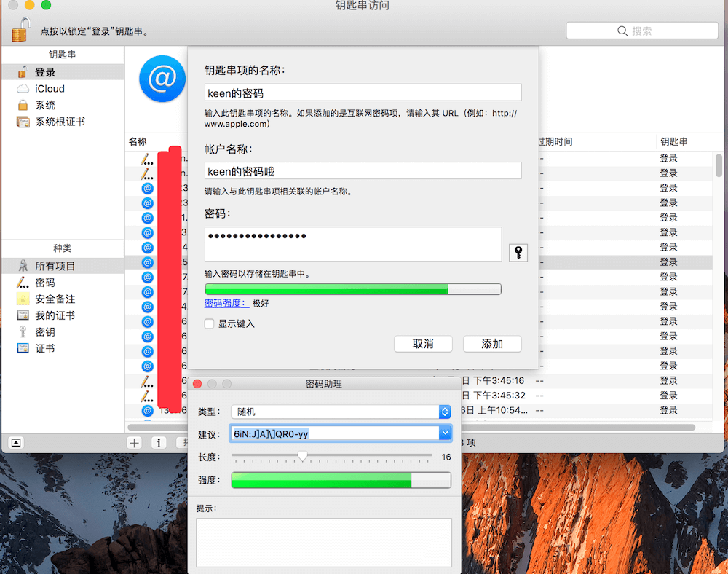Click the 帐户名称 text field
The image size is (728, 574).
click(x=363, y=171)
